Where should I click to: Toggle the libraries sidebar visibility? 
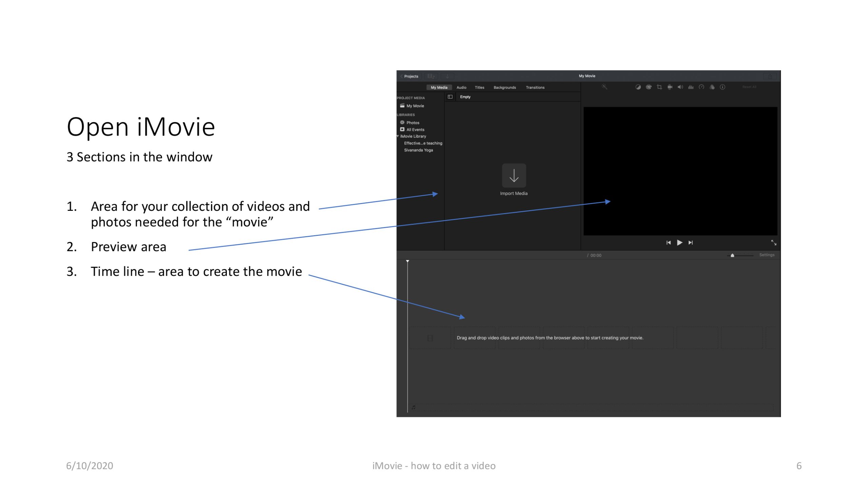click(450, 97)
